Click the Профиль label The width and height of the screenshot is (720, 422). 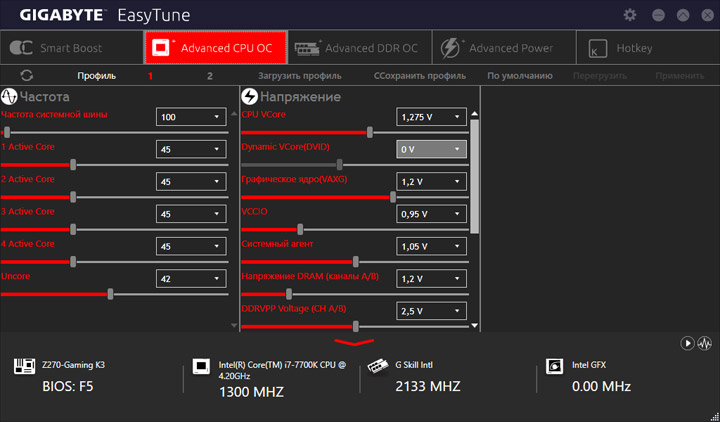pos(96,76)
